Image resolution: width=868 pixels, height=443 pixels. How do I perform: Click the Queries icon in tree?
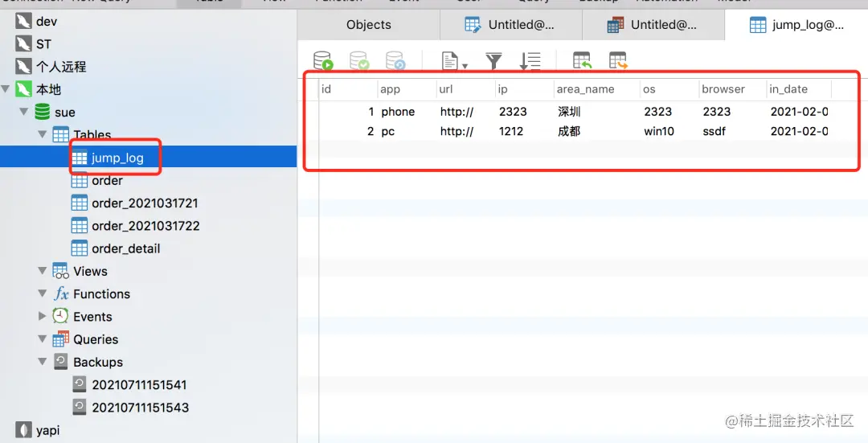pos(60,339)
